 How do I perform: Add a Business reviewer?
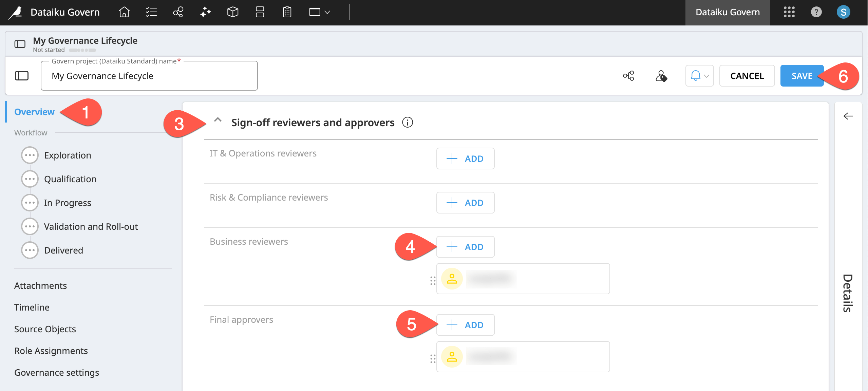(465, 247)
